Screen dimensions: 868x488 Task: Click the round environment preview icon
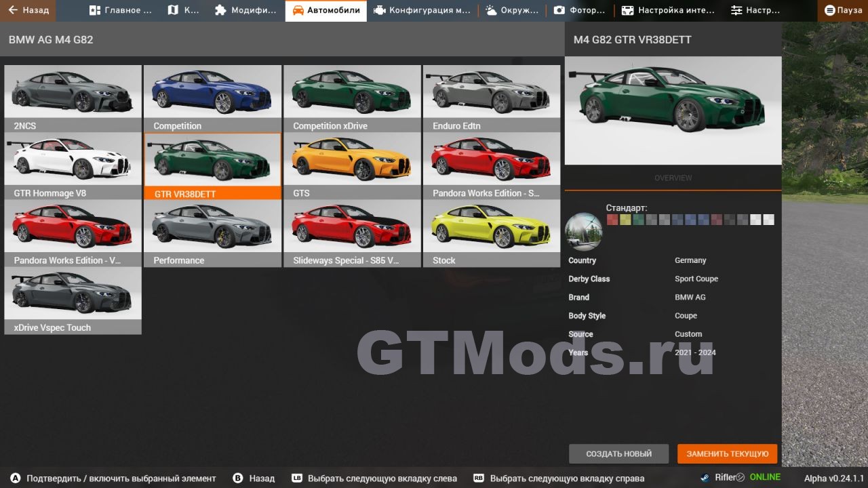pyautogui.click(x=584, y=232)
